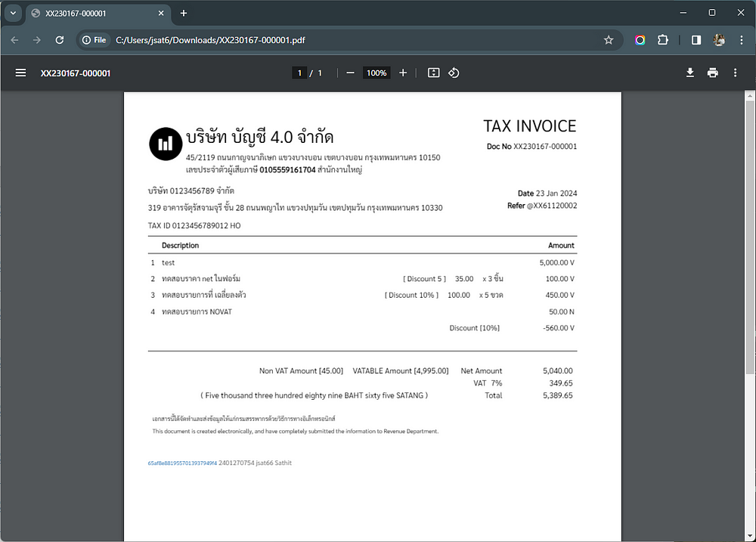The image size is (756, 542).
Task: Print the tax invoice PDF
Action: 712,73
